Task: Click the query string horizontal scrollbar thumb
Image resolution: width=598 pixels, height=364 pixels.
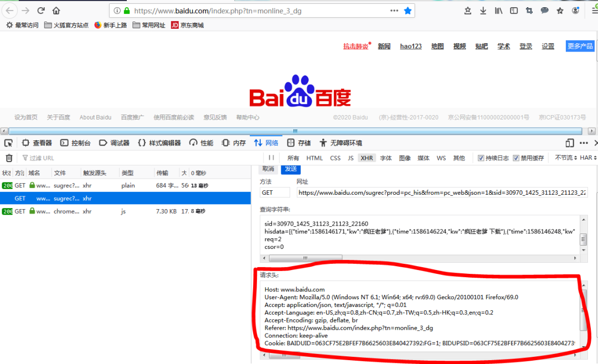Action: pos(306,258)
